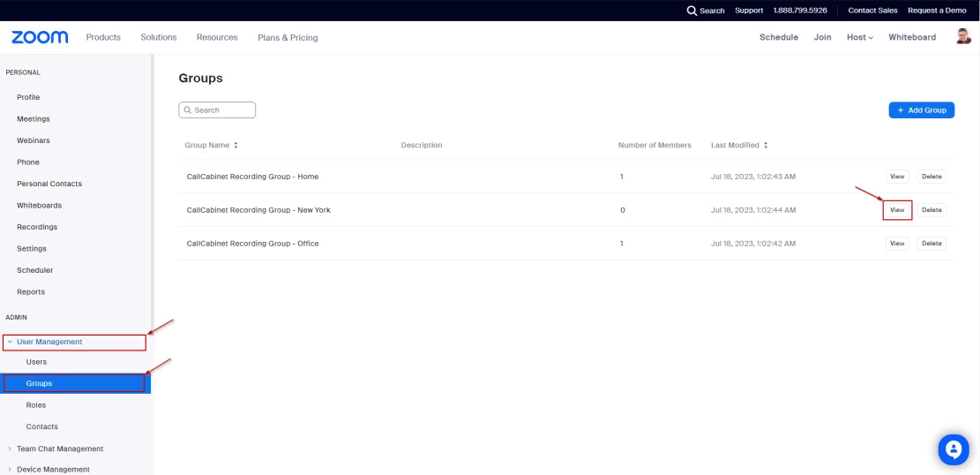Click 'CallCabinet Recording Group - New York' name
This screenshot has height=475, width=980.
click(258, 210)
